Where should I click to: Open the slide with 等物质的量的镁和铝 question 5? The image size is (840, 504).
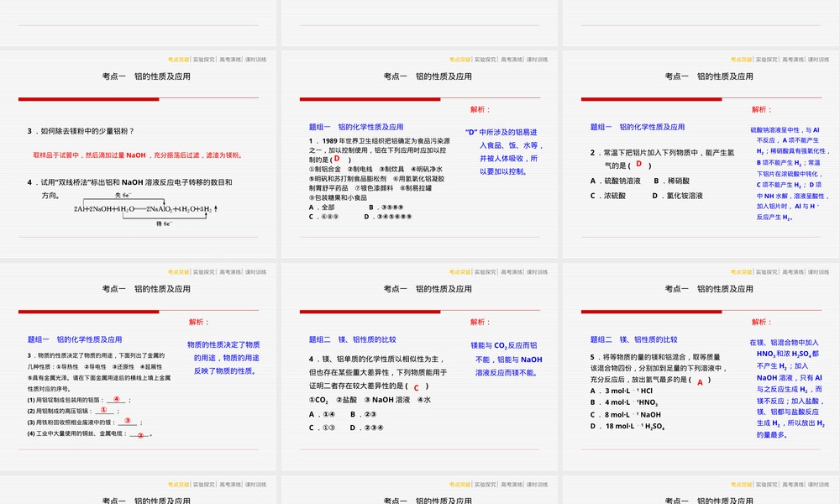(701, 366)
